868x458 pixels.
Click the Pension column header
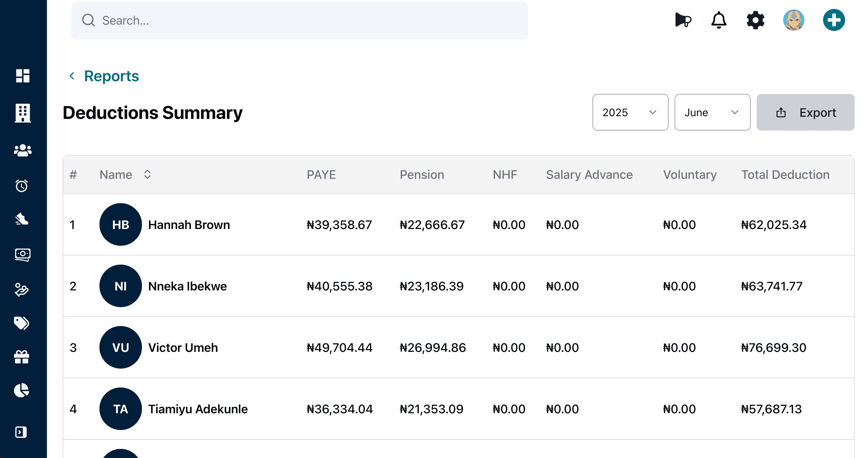click(422, 175)
